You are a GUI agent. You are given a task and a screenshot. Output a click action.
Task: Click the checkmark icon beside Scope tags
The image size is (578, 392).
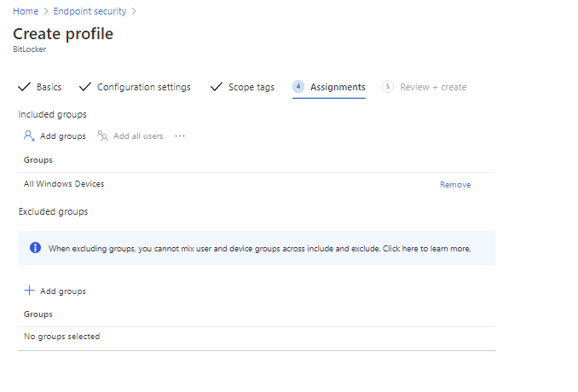tap(216, 87)
